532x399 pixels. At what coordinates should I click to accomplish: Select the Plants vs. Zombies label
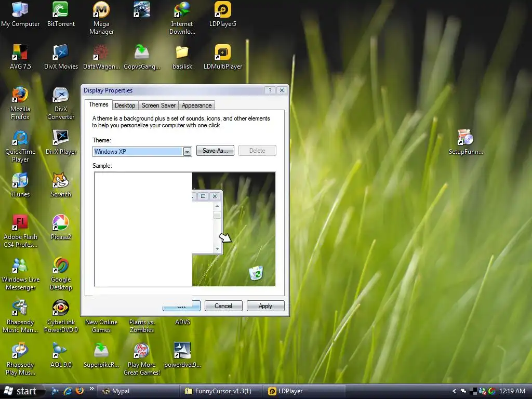[142, 326]
